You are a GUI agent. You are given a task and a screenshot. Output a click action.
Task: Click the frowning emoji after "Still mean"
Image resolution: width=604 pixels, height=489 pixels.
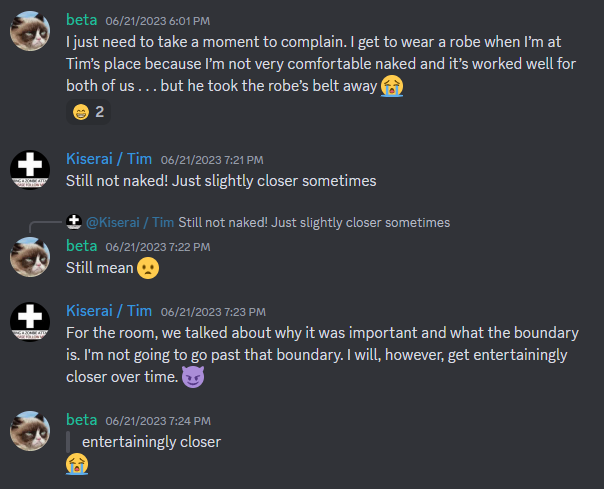(147, 268)
